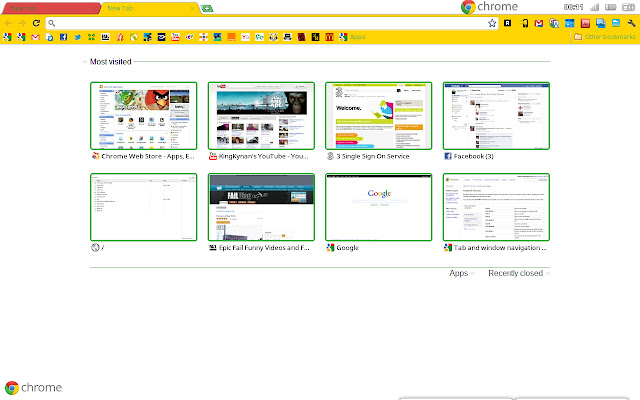This screenshot has height=400, width=640.
Task: Click the 3 Single Sign On Service link
Action: [x=373, y=156]
